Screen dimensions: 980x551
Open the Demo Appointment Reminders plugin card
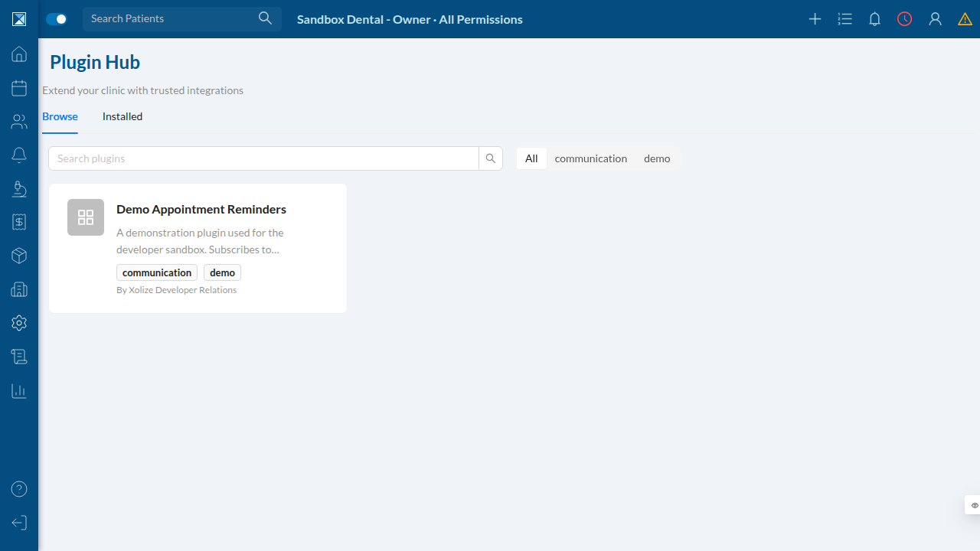pyautogui.click(x=198, y=248)
